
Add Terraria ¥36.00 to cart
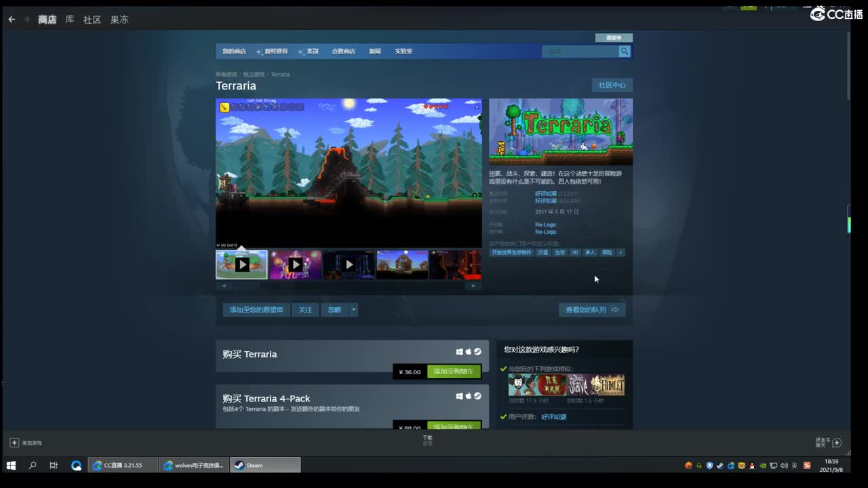pyautogui.click(x=454, y=371)
